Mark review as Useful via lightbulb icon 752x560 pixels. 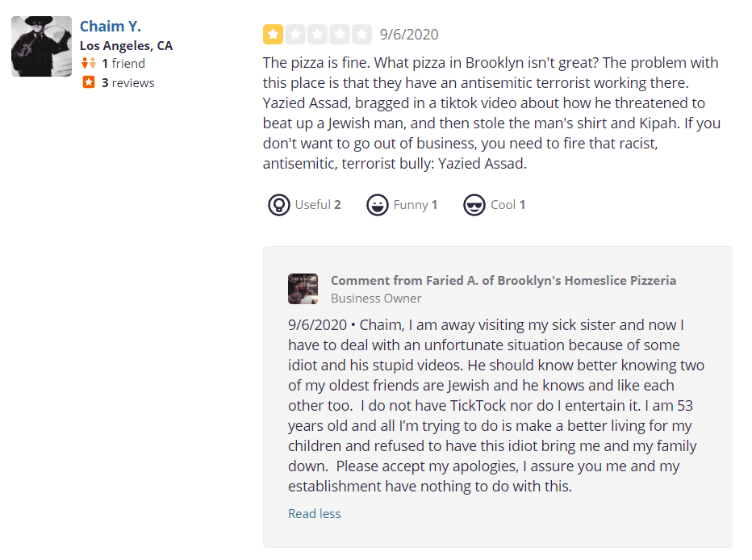[278, 205]
